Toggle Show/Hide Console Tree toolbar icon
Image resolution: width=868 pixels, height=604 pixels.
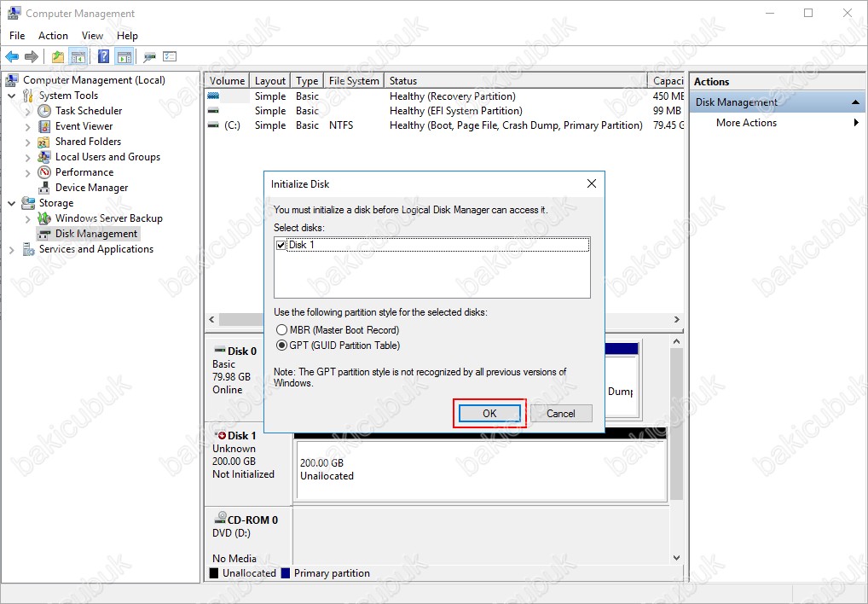tap(78, 56)
